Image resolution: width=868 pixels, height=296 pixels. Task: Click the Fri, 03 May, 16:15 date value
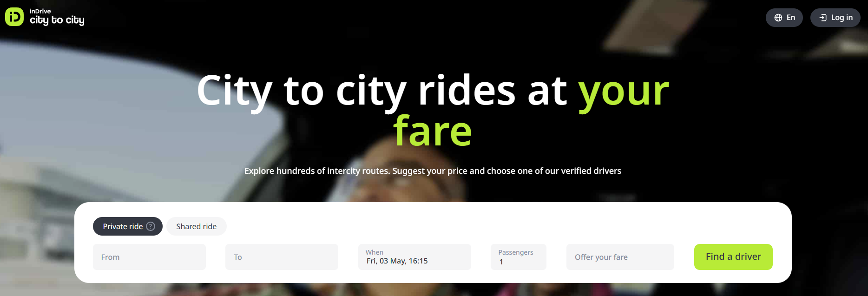click(x=397, y=261)
